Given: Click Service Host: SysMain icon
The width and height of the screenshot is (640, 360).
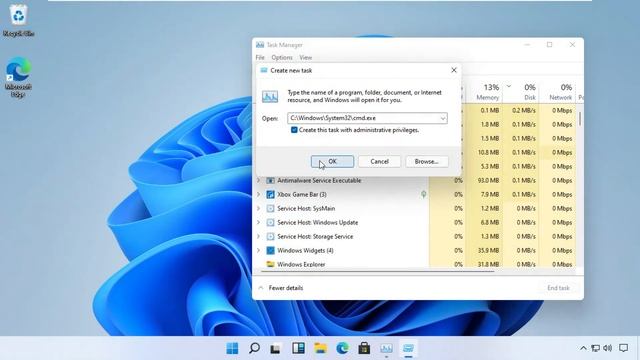Looking at the screenshot, I should 270,209.
